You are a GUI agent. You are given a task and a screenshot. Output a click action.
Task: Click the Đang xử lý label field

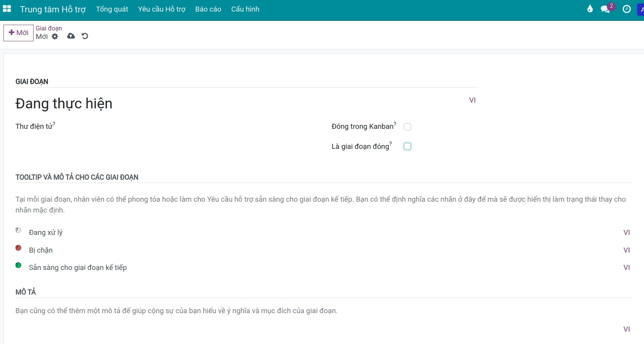point(324,233)
